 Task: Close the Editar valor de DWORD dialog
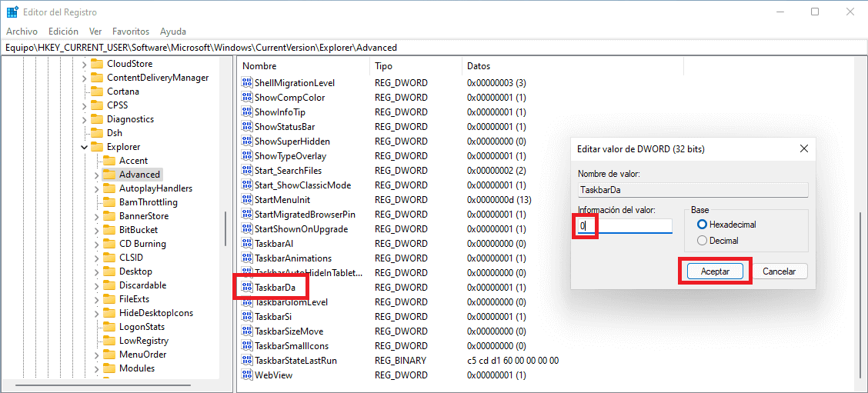coord(803,149)
